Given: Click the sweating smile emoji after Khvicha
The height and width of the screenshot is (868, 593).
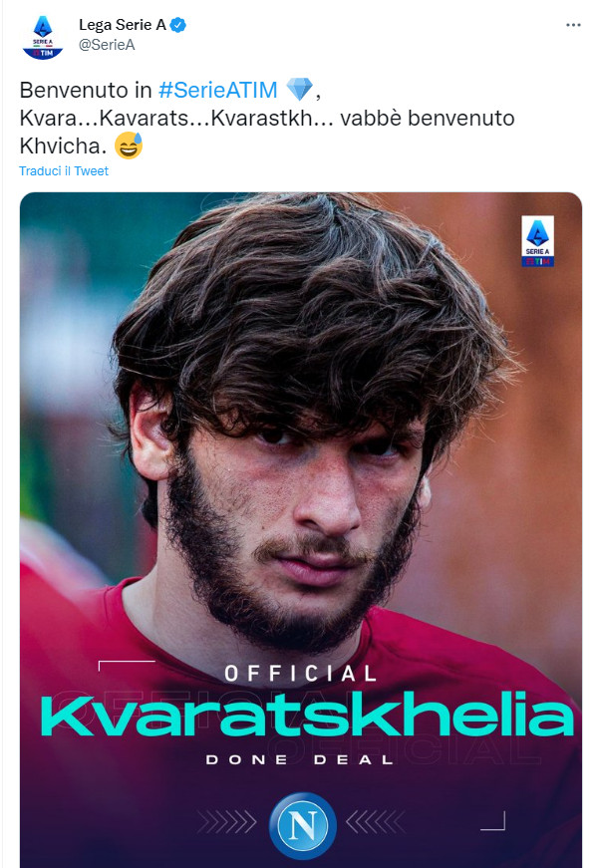Looking at the screenshot, I should click(x=129, y=145).
